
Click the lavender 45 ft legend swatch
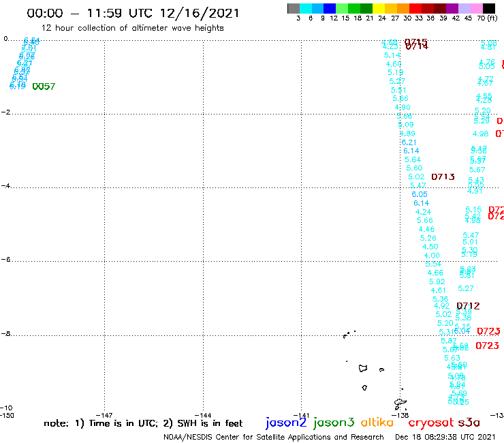pyautogui.click(x=464, y=8)
